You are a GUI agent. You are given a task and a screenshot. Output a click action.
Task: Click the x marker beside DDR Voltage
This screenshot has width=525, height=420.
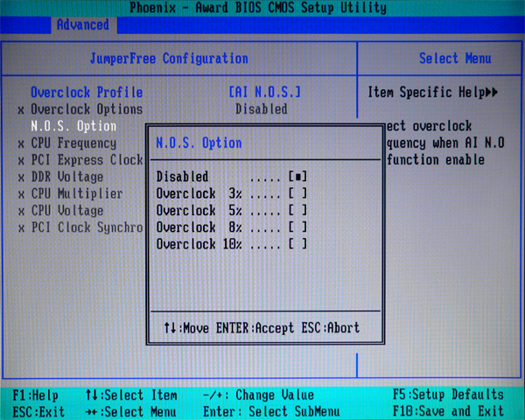[x=21, y=178]
